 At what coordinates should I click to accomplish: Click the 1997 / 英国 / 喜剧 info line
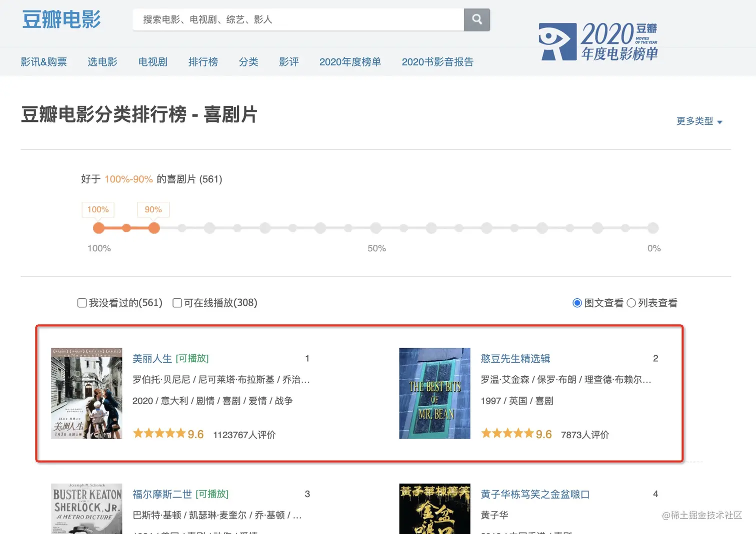[517, 401]
